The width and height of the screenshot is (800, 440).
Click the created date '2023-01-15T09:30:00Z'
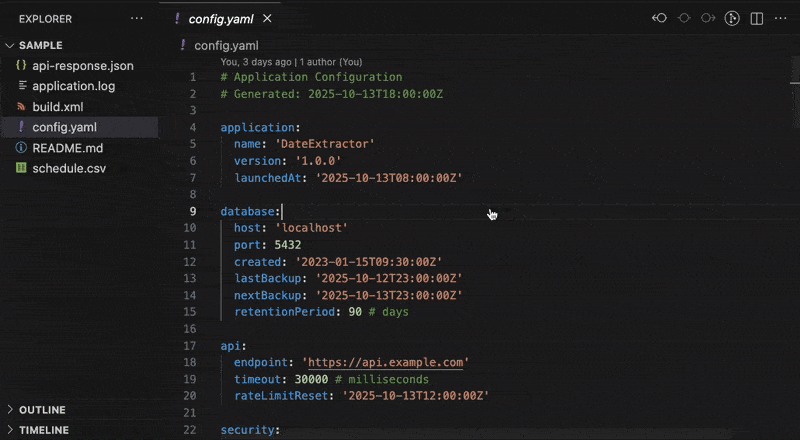point(369,262)
